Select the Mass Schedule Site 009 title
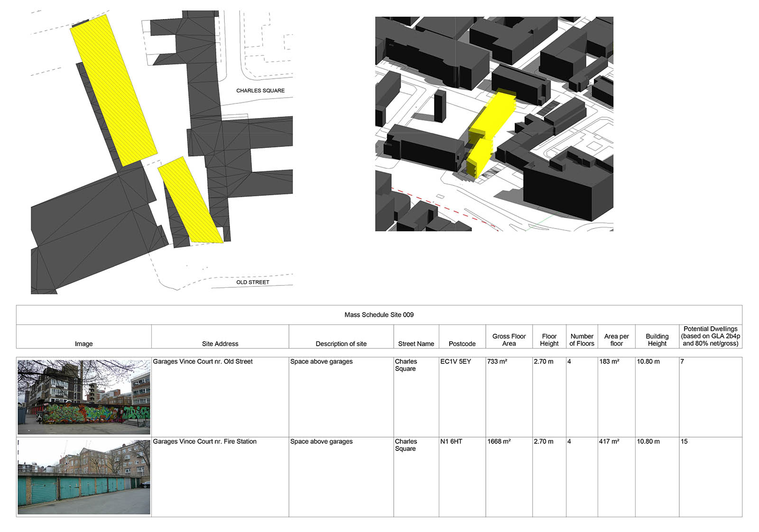759x532 pixels. (x=379, y=315)
